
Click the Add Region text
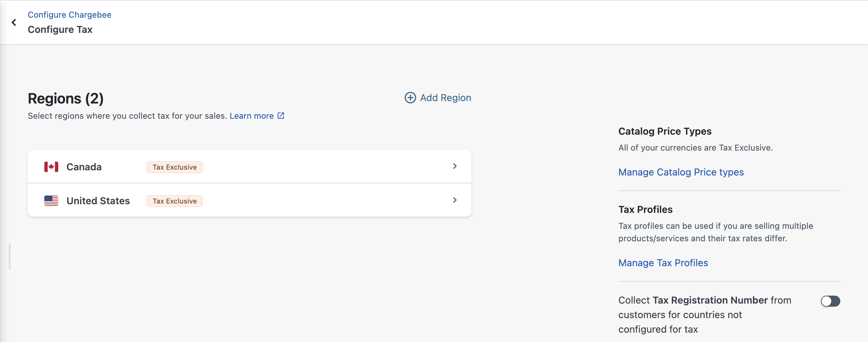[x=445, y=98]
